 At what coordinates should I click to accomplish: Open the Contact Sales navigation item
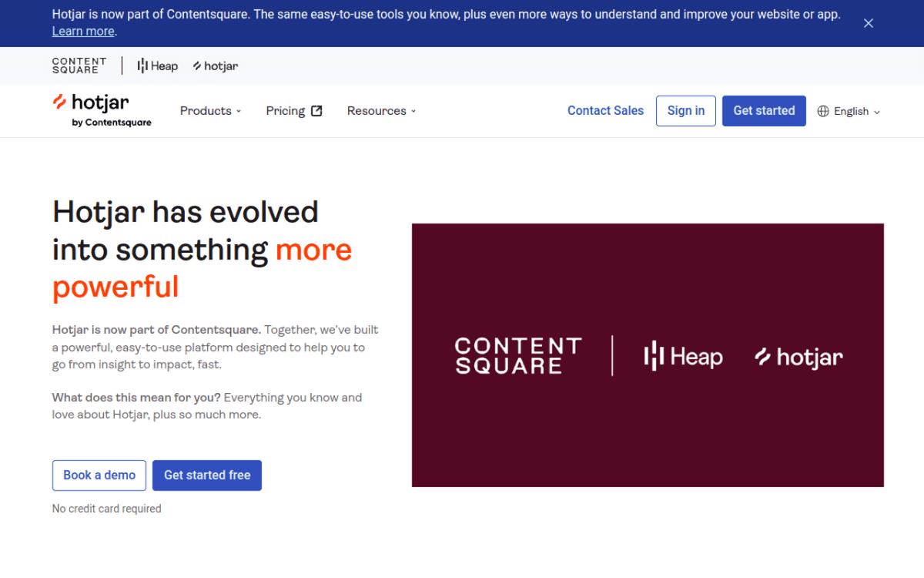[x=605, y=110]
